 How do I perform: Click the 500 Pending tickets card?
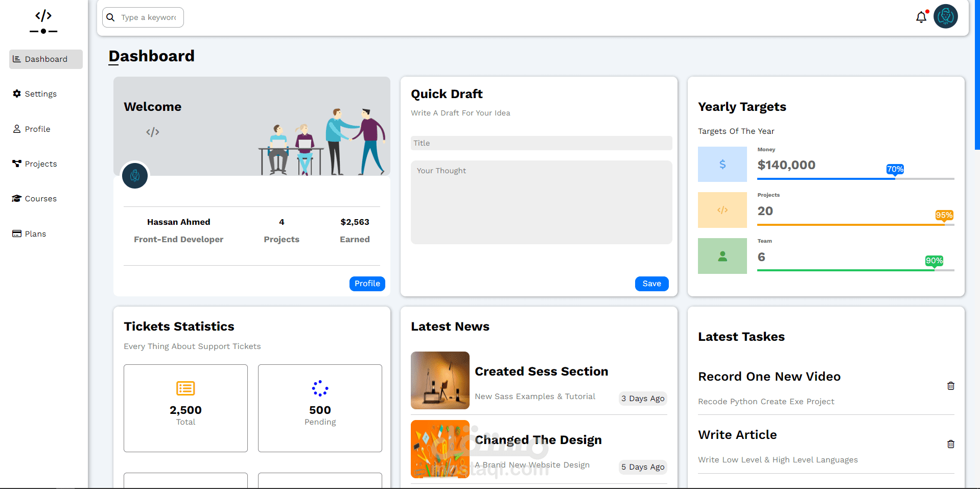coord(320,408)
